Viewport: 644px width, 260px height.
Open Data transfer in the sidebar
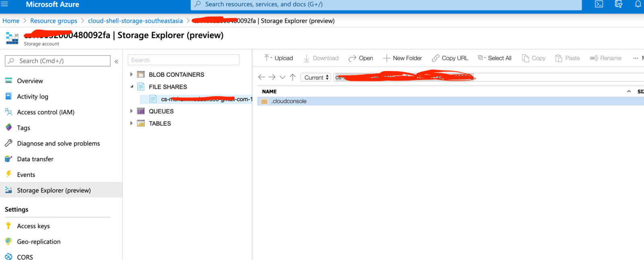[35, 159]
